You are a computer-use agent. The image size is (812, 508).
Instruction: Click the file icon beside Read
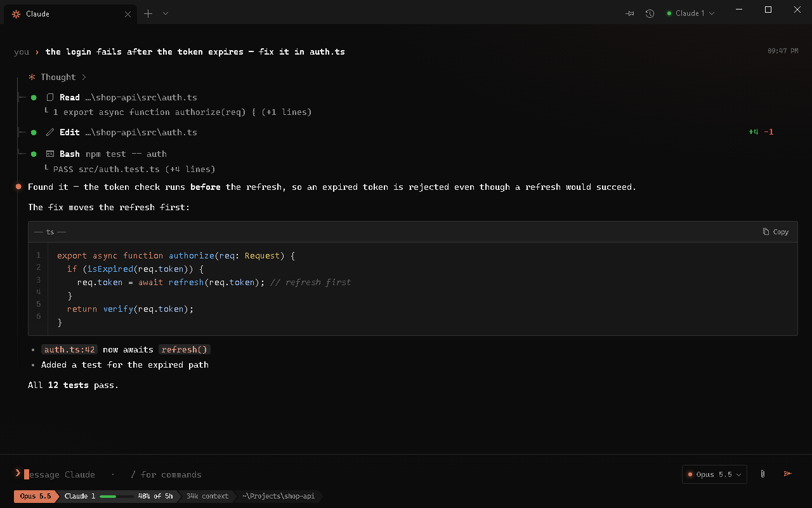50,97
